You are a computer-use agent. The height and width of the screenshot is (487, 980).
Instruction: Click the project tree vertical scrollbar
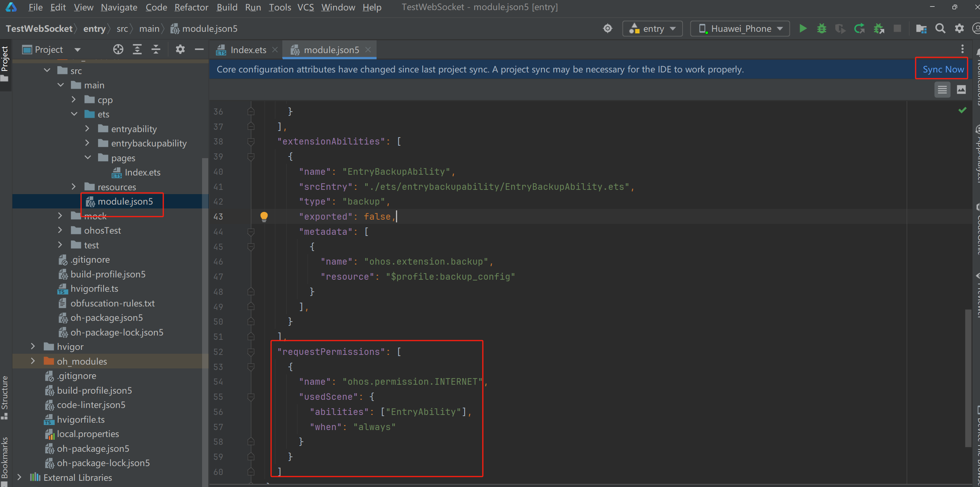point(205,322)
